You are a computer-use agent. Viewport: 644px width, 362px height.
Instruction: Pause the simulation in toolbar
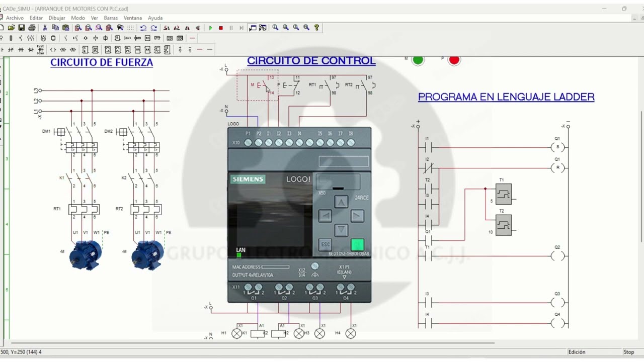click(x=231, y=28)
